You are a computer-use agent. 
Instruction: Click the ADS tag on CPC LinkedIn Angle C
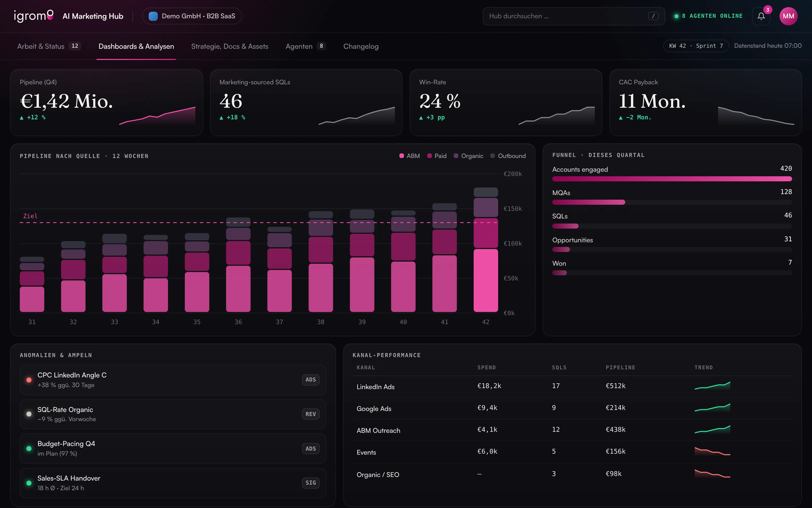311,380
